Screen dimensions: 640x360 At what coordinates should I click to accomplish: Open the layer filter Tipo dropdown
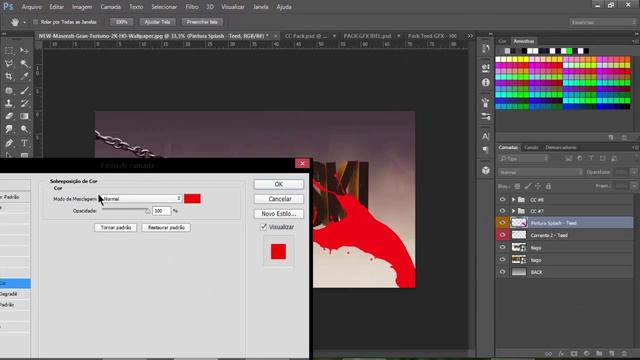524,158
